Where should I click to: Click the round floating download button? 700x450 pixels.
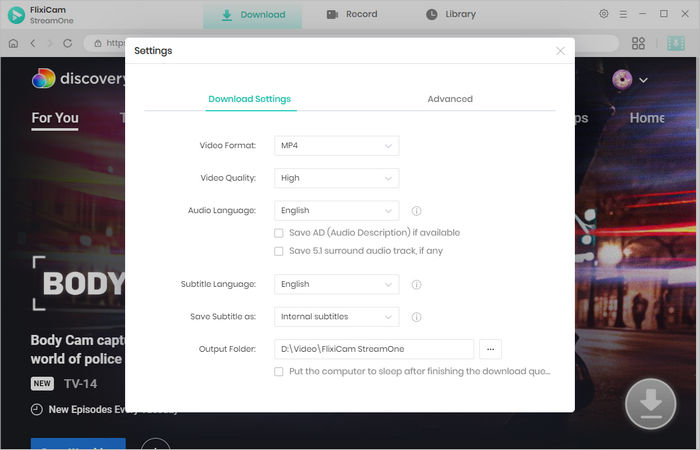click(x=651, y=404)
